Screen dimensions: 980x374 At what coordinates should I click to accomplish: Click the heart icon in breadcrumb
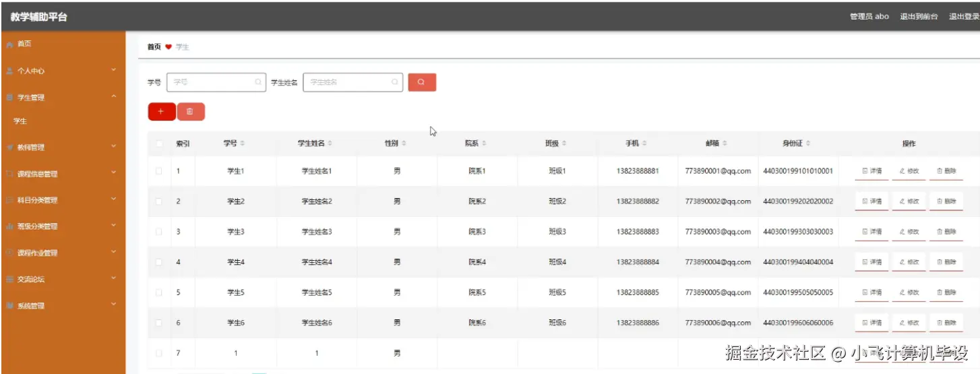pyautogui.click(x=169, y=47)
